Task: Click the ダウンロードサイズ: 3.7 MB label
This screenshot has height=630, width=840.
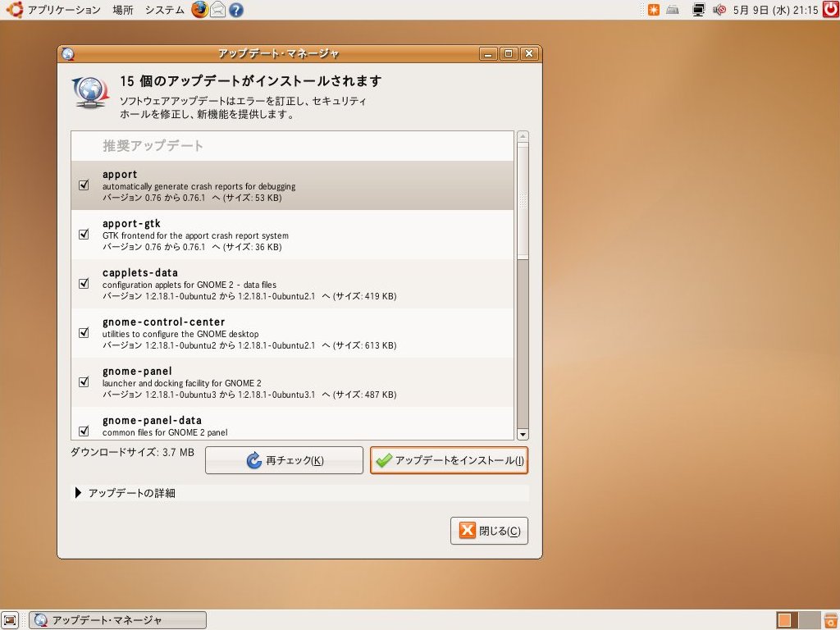Action: (132, 452)
